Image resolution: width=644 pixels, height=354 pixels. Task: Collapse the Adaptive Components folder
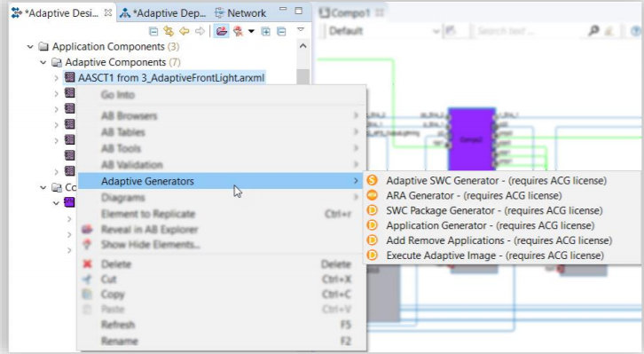point(43,62)
